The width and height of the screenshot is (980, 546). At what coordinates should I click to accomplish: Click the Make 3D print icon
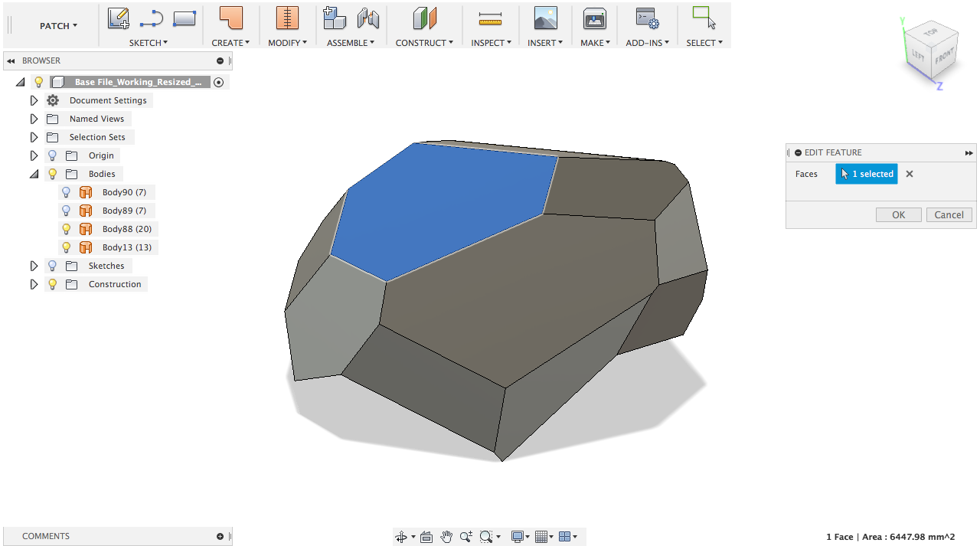point(595,18)
